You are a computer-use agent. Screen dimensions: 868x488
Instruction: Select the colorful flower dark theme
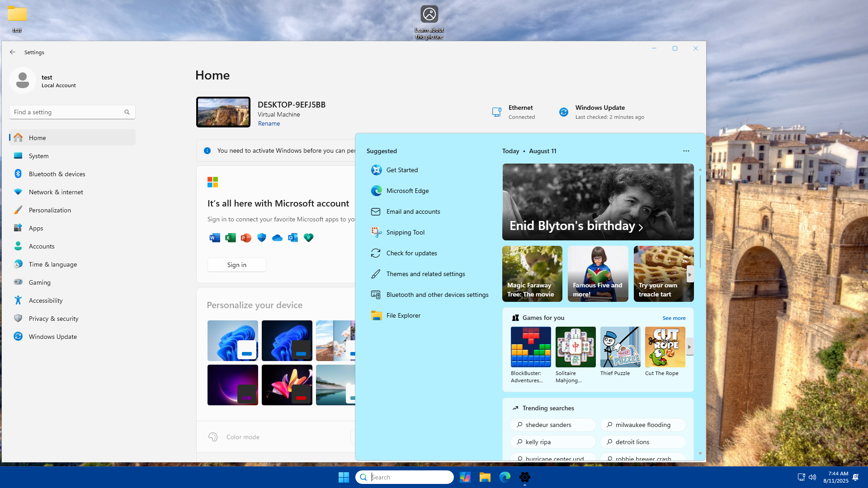(x=287, y=385)
